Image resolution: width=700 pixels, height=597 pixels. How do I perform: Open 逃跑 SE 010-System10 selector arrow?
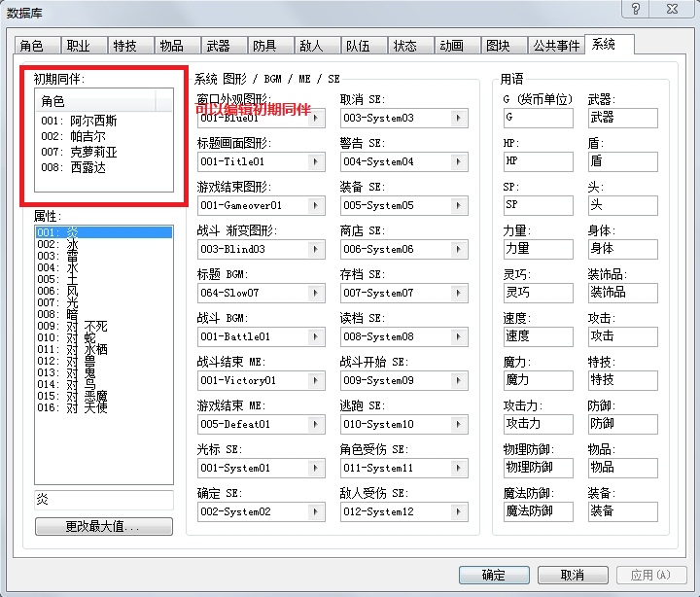tap(459, 425)
